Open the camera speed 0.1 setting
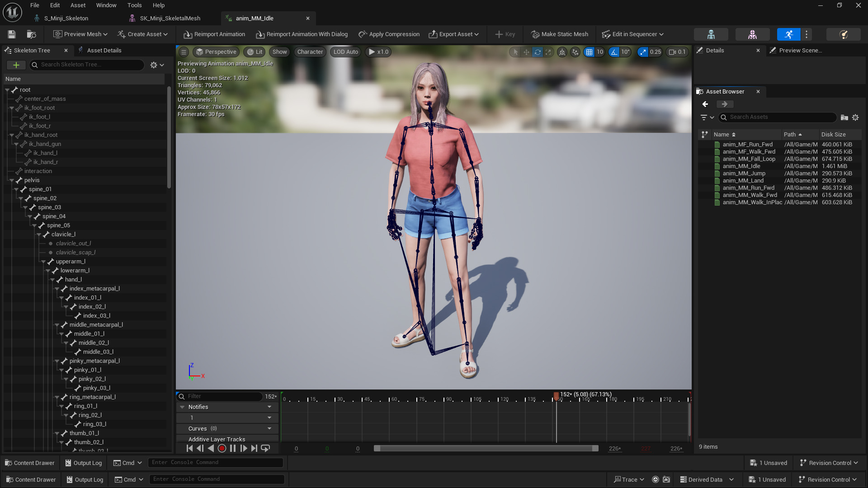 [x=677, y=52]
